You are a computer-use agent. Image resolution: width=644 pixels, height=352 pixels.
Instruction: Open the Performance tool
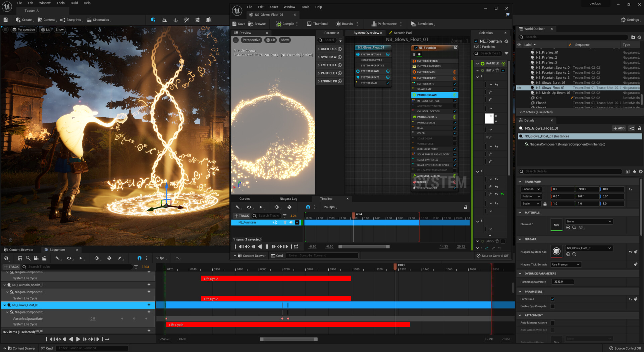click(x=384, y=24)
